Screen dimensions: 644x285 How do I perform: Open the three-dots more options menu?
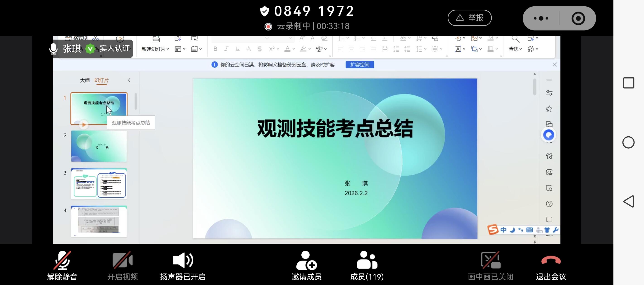coord(541,18)
